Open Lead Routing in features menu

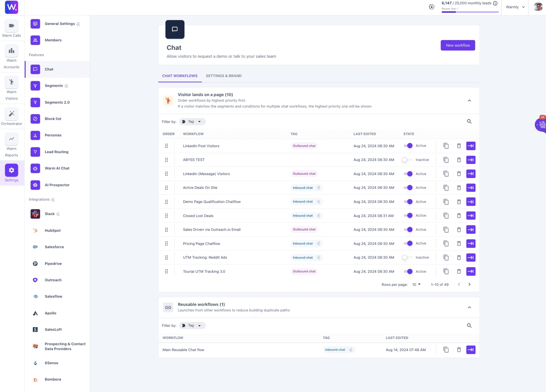click(57, 152)
